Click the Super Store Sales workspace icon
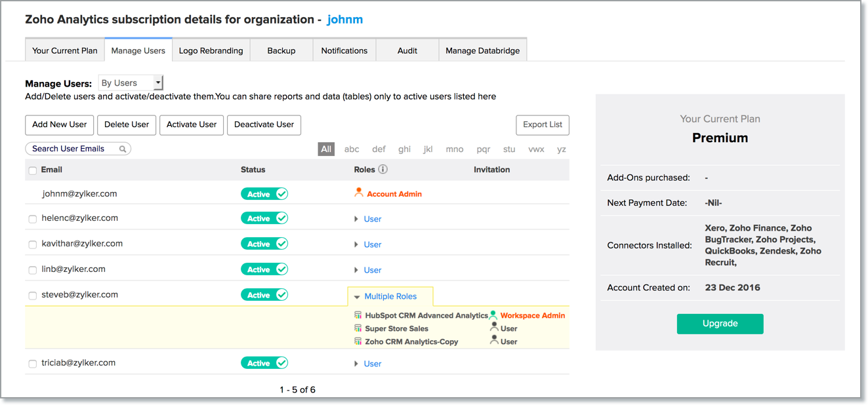868x405 pixels. point(358,328)
